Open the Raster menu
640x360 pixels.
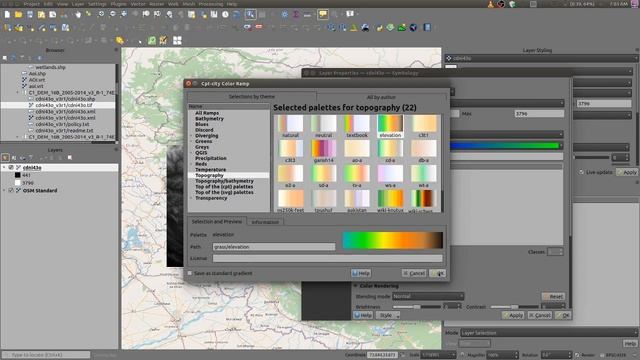pyautogui.click(x=156, y=4)
